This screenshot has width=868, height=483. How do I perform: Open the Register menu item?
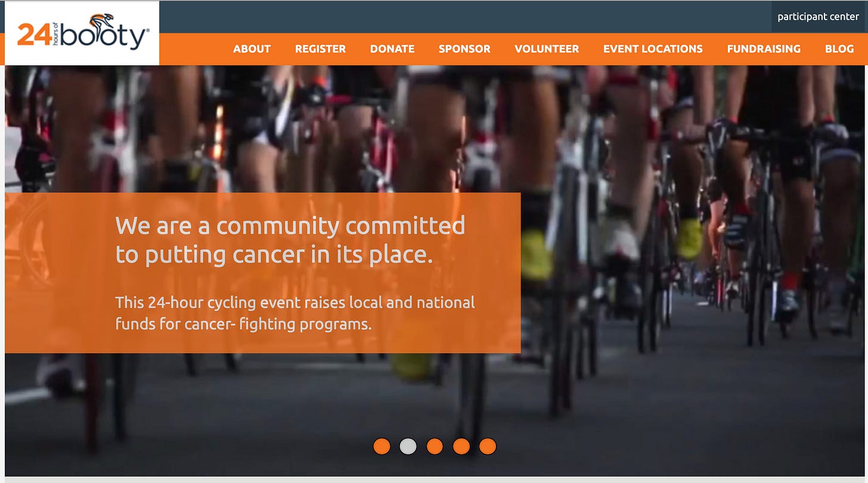pos(320,49)
